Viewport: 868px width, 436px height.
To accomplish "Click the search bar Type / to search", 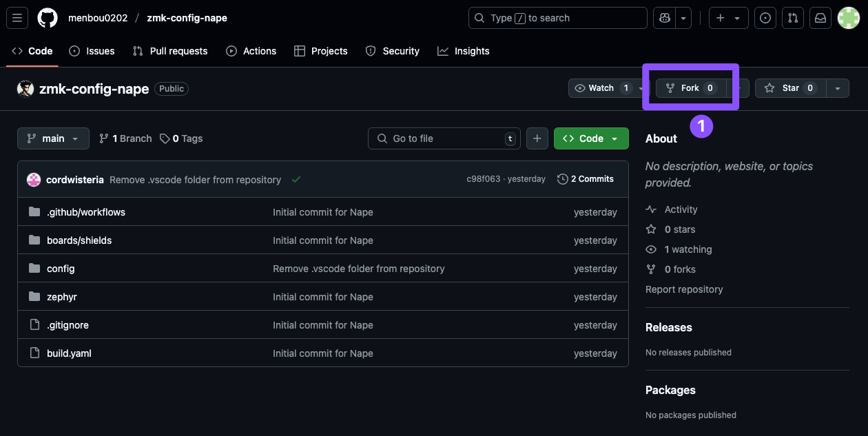I will [558, 18].
